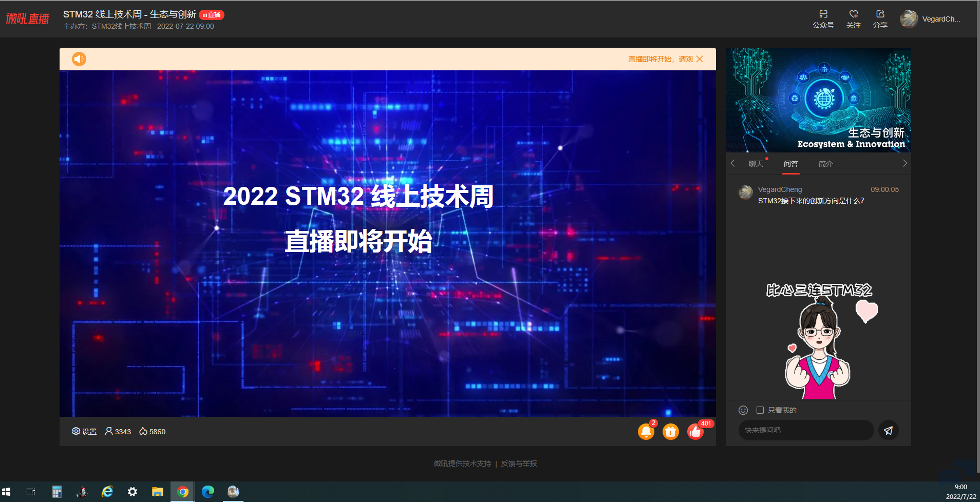Viewport: 980px width, 502px height.
Task: Open the orange gift icon
Action: (671, 432)
